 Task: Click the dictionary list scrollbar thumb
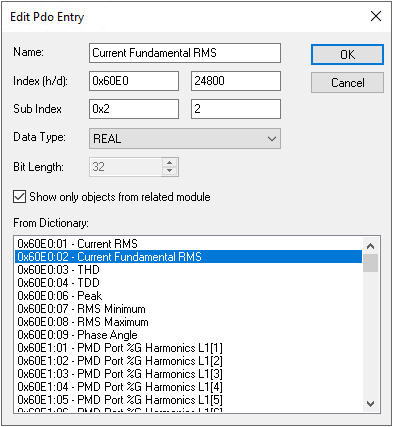coord(370,263)
